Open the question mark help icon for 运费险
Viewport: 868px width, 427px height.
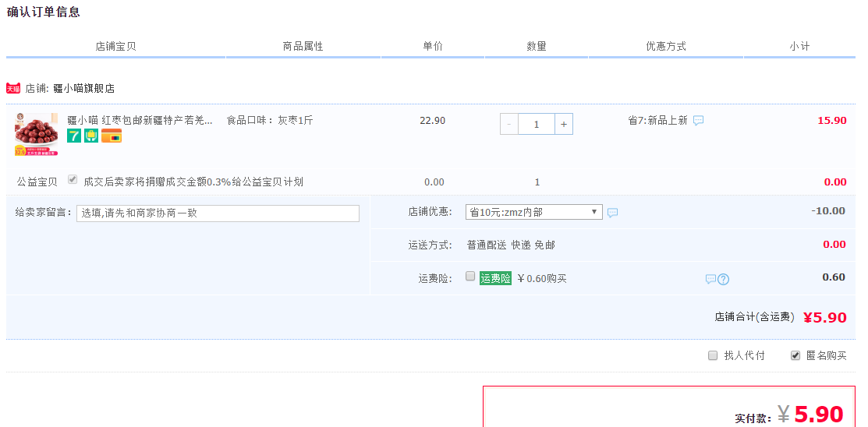(x=724, y=279)
